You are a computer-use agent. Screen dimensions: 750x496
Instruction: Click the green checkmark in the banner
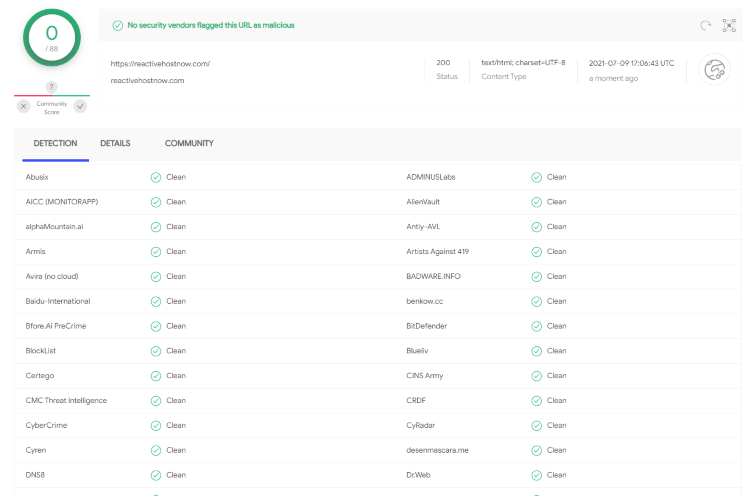(118, 25)
